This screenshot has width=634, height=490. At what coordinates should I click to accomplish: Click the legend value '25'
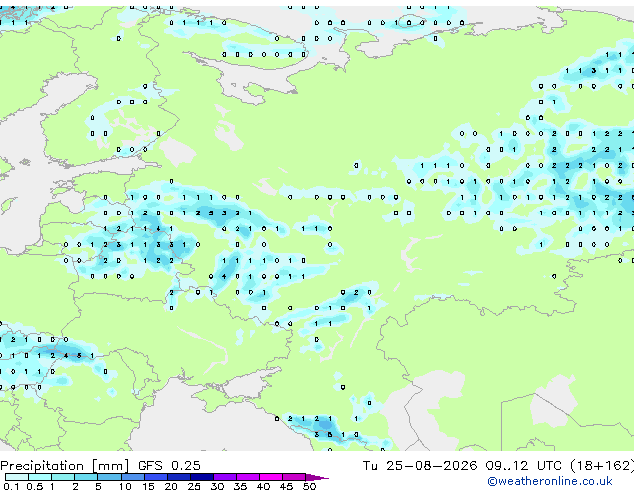[194, 486]
